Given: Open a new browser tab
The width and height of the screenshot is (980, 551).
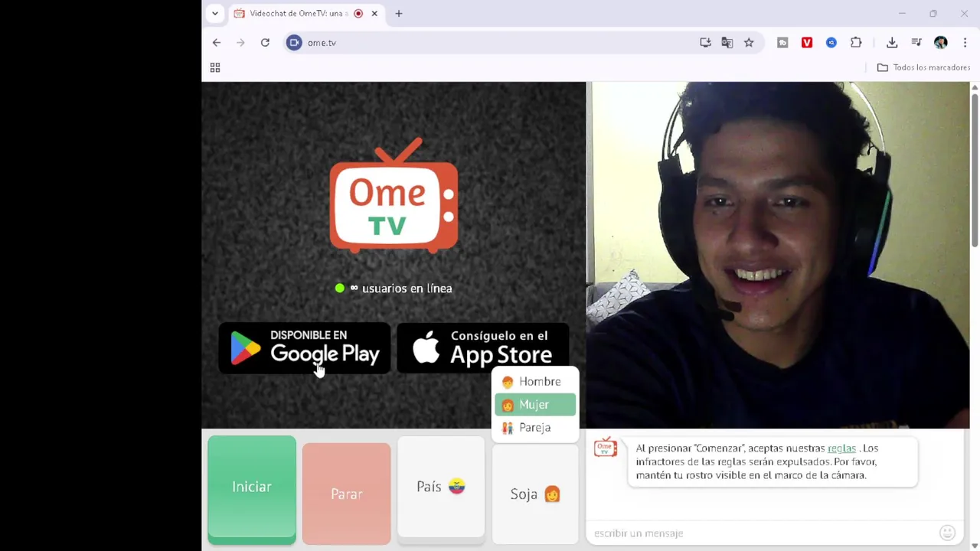Looking at the screenshot, I should 399,13.
